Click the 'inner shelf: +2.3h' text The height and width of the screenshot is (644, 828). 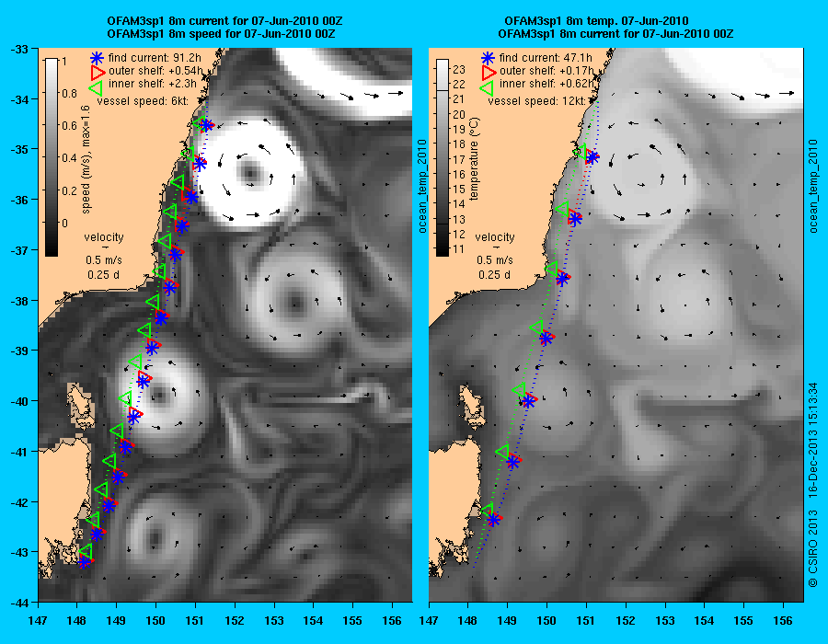[153, 84]
